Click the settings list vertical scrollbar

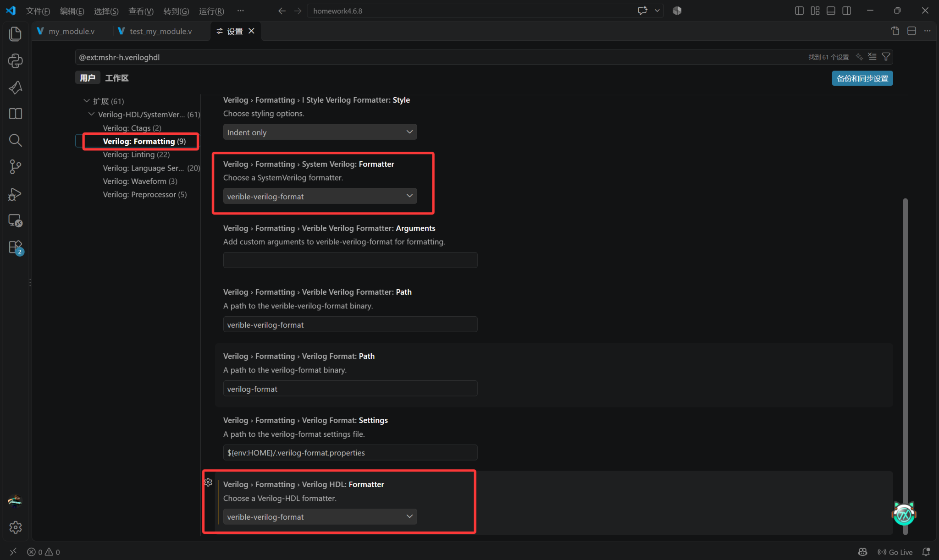click(905, 367)
